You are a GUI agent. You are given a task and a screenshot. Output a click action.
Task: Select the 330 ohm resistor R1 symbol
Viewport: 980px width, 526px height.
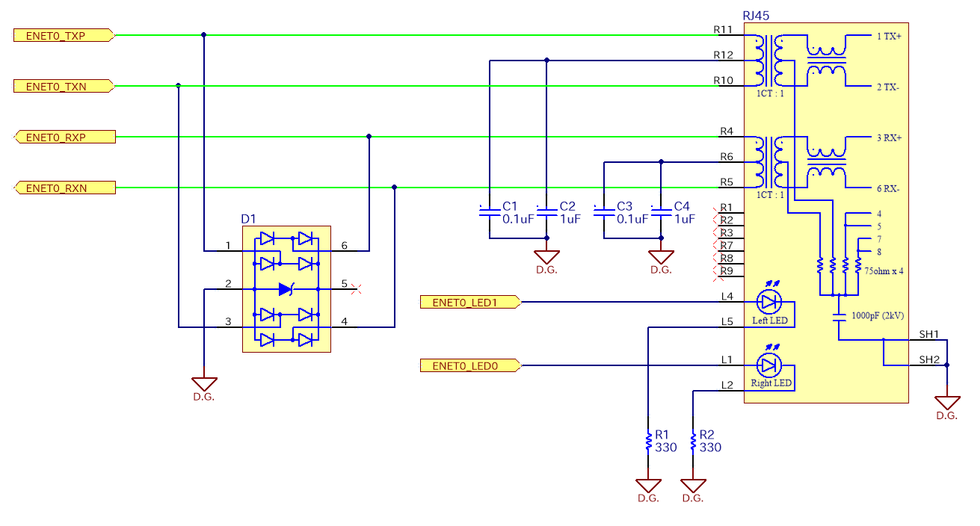[648, 442]
